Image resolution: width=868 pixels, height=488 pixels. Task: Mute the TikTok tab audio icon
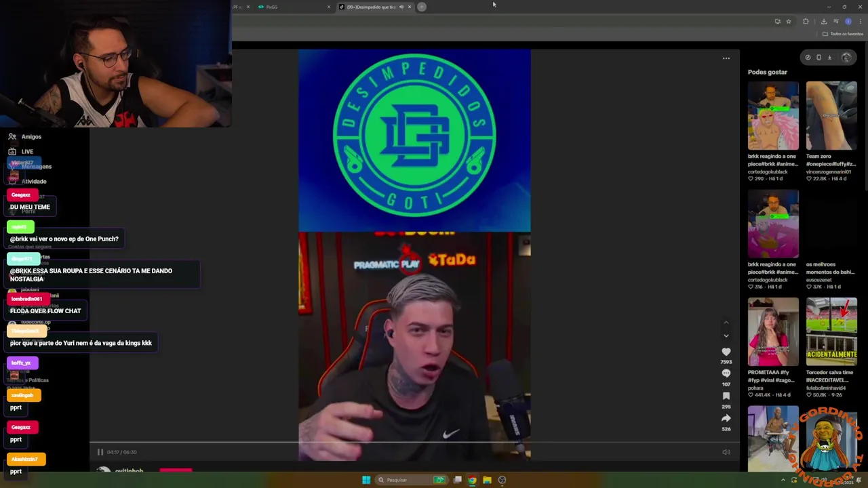coord(401,7)
